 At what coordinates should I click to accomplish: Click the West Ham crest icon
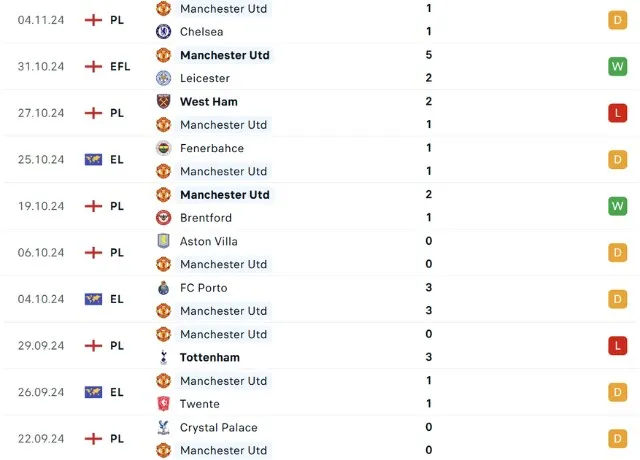163,101
